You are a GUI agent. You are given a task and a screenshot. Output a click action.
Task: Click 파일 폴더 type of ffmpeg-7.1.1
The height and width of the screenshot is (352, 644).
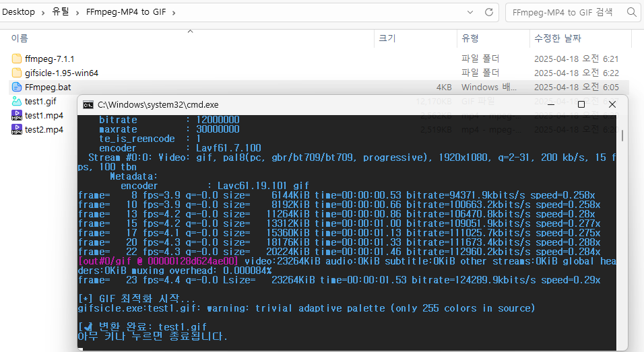tap(480, 59)
